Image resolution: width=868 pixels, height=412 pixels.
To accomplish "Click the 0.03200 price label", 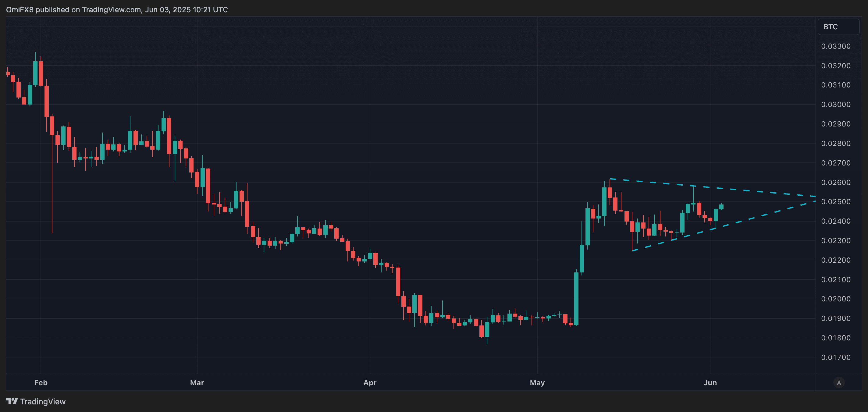I will tap(836, 66).
